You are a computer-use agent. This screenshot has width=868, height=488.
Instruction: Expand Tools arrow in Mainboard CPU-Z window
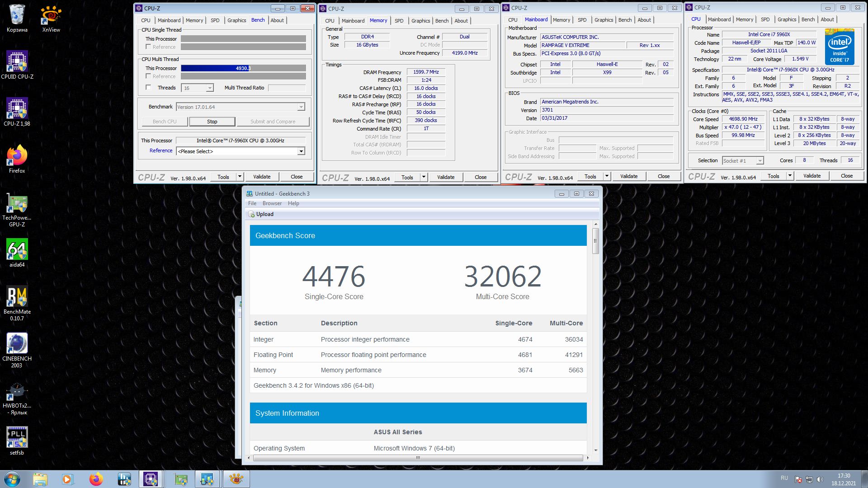tap(607, 176)
